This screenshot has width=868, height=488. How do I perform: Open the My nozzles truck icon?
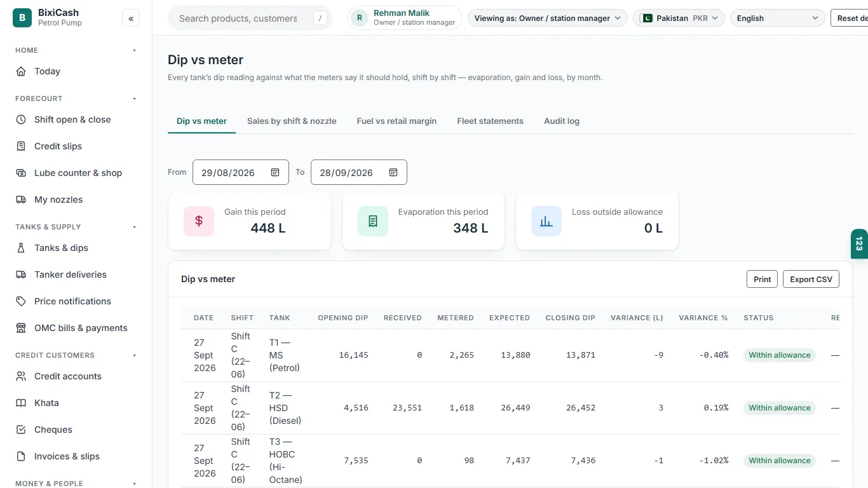[x=21, y=200]
